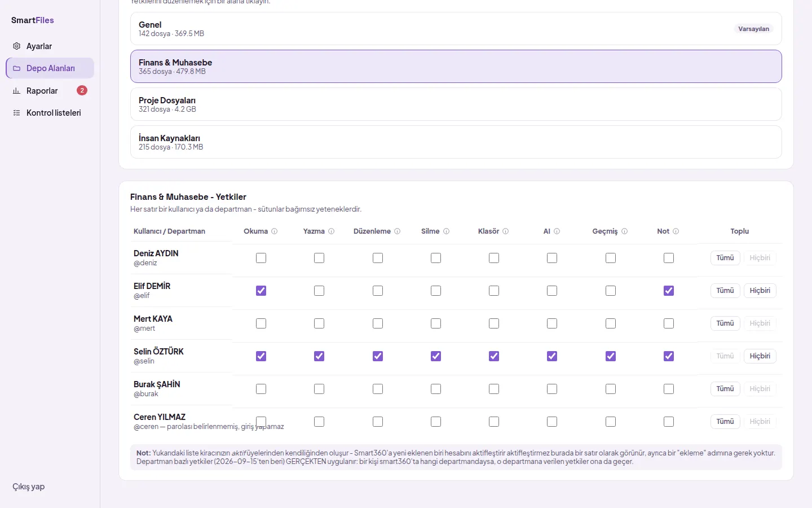The width and height of the screenshot is (812, 508).
Task: Click Hiçbiri button for Elif DEMİR
Action: point(760,291)
